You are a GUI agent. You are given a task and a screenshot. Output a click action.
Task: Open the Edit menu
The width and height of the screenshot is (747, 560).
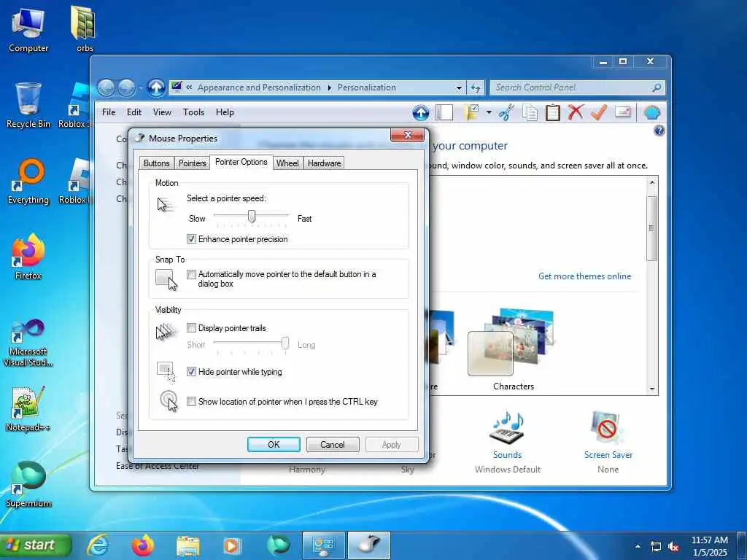(134, 112)
